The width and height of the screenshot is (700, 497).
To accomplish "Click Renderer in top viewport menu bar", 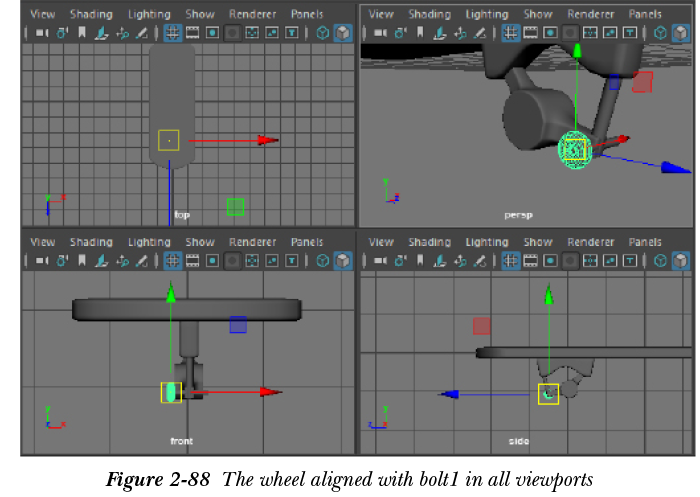I will click(252, 15).
